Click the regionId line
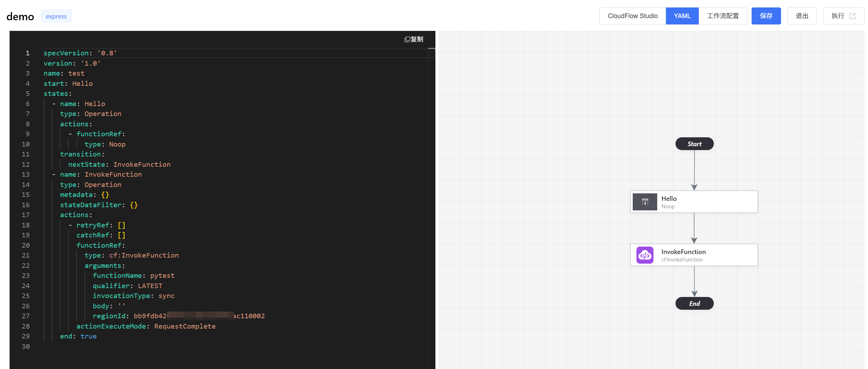 (178, 316)
